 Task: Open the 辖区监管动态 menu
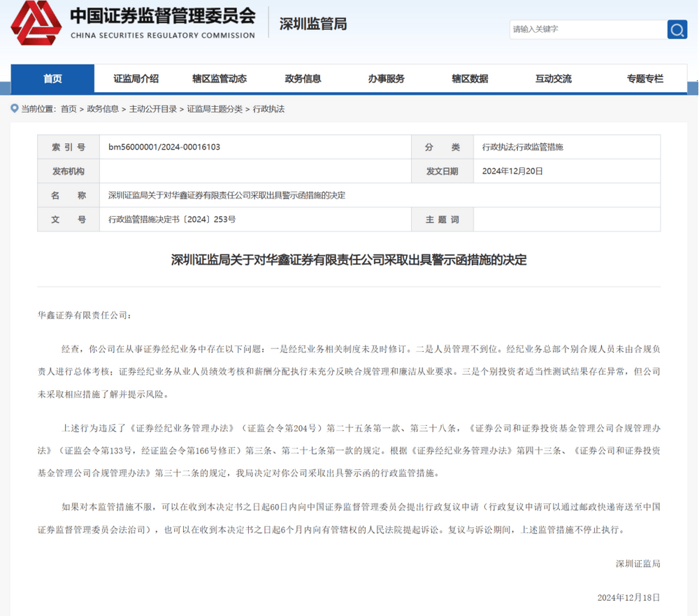click(x=219, y=79)
